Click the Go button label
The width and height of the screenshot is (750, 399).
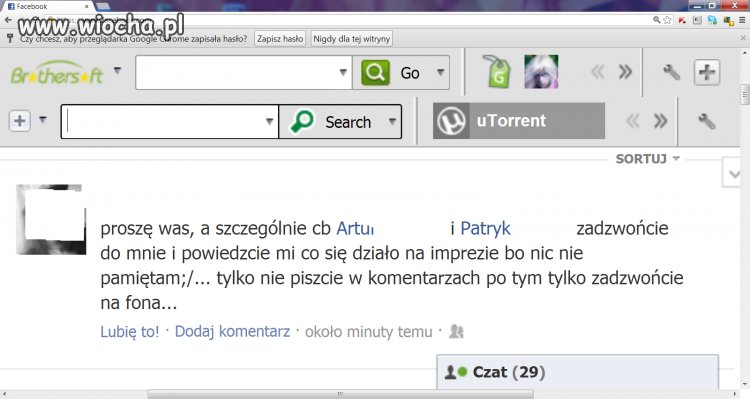point(410,73)
